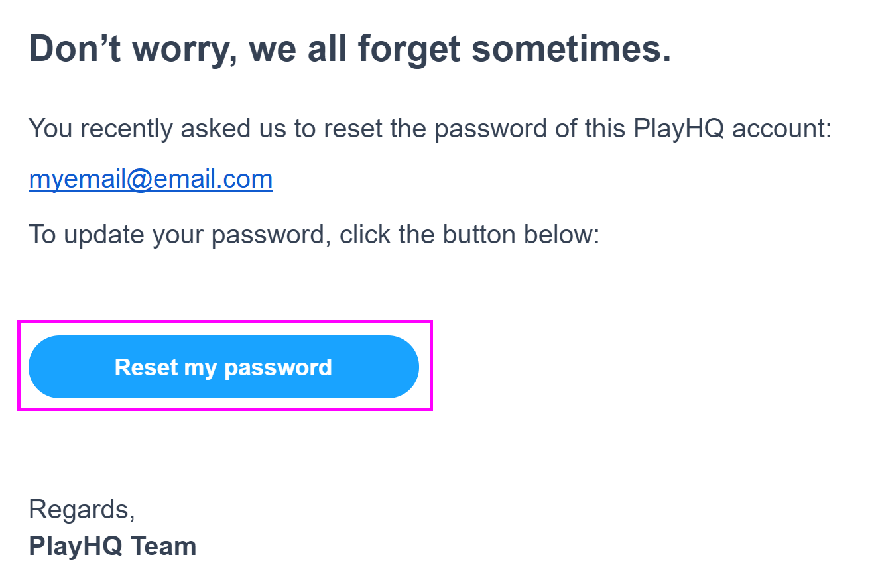
Task: Click the "Regards," sign-off text
Action: 82,509
